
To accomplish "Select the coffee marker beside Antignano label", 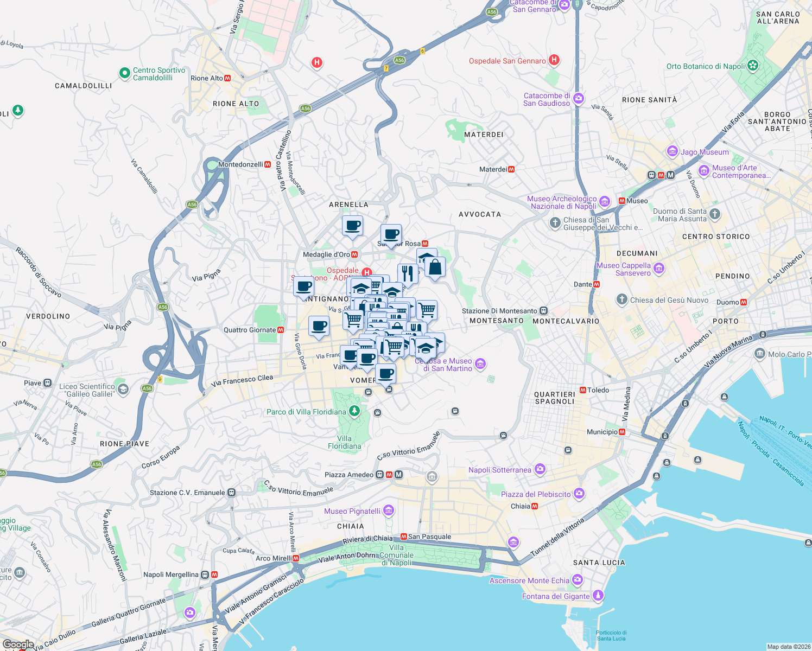I will [303, 286].
